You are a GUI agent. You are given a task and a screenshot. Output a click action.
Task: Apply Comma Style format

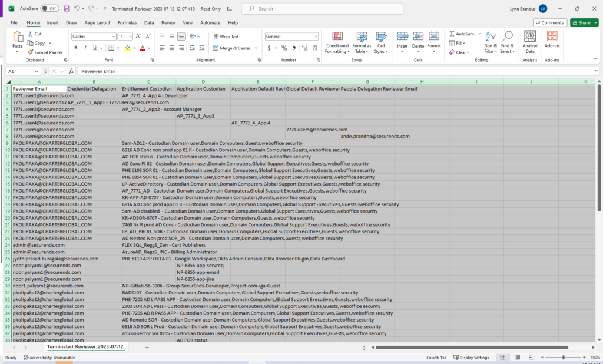pos(294,48)
